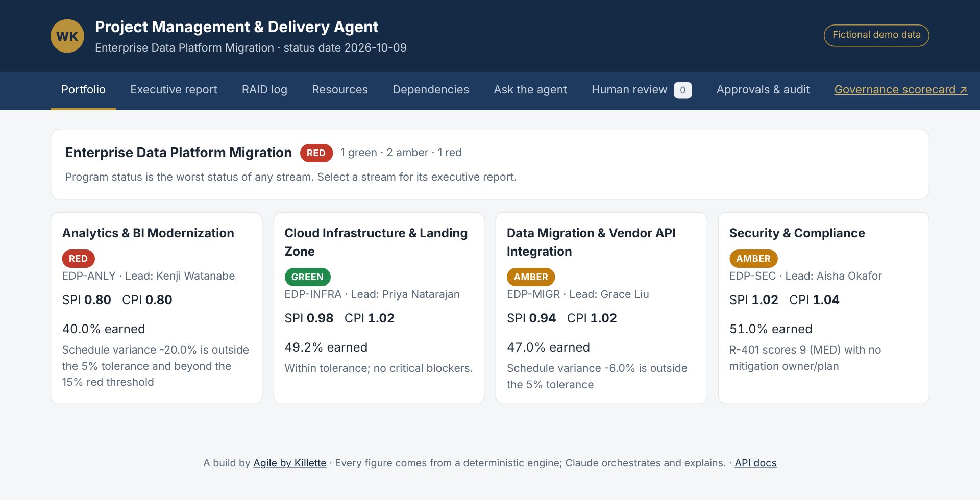Click the '40.0% earned' value

click(x=104, y=329)
